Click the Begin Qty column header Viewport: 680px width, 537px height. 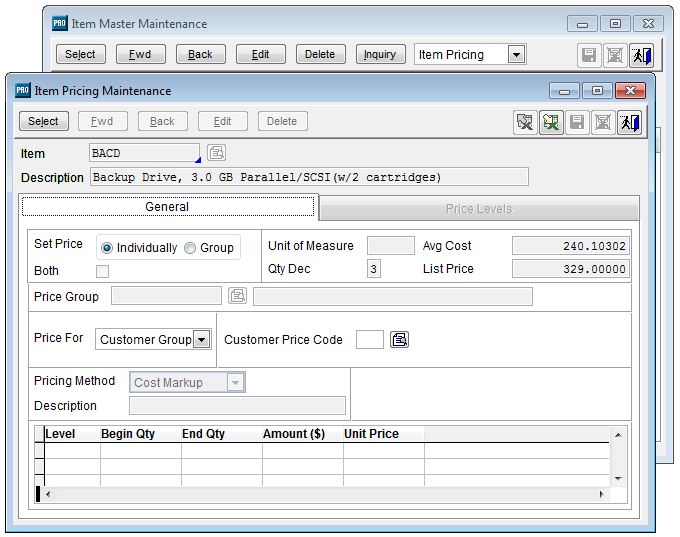(141, 434)
